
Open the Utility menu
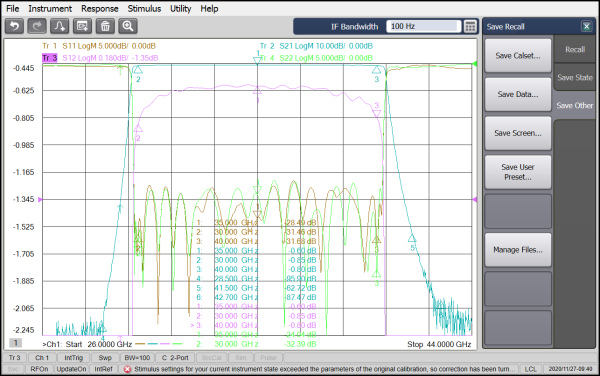(181, 8)
